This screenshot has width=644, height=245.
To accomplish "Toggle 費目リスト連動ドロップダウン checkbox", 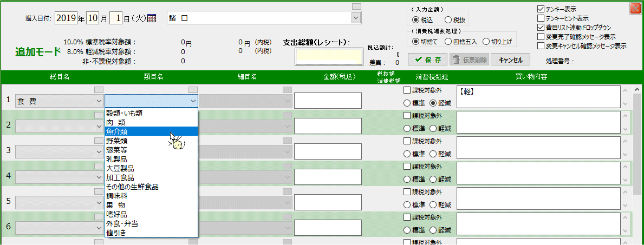I will (x=541, y=28).
